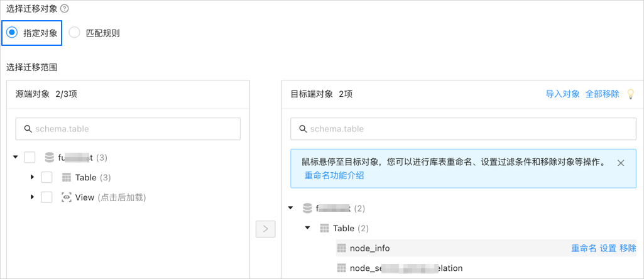The image size is (644, 279).
Task: Click 重命名 for node_info
Action: click(x=584, y=248)
